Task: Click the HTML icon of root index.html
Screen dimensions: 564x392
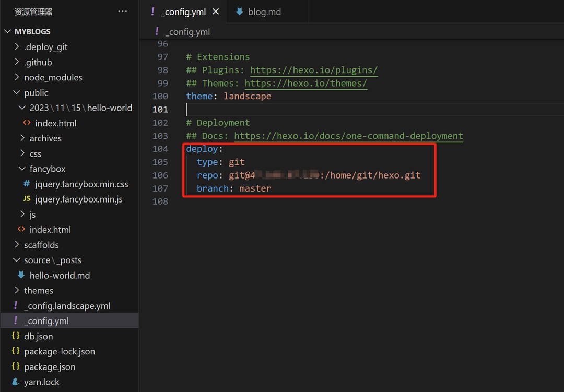Action: tap(21, 229)
